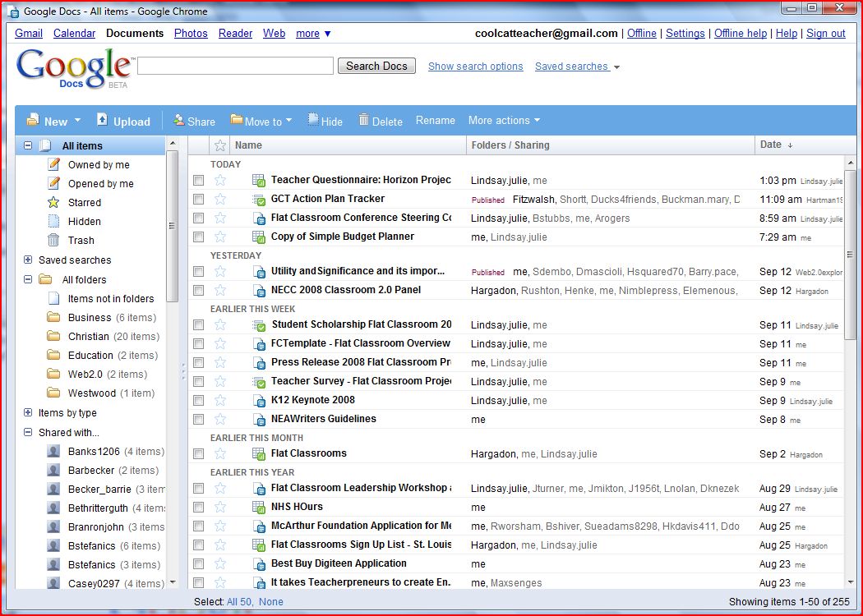Click Select All 50 link
Image resolution: width=863 pixels, height=616 pixels.
(x=239, y=602)
